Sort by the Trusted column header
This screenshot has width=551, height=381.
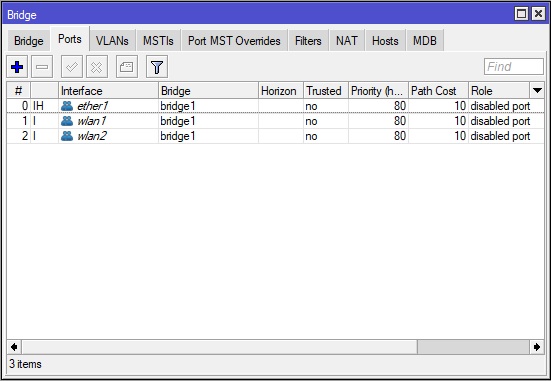(x=326, y=91)
